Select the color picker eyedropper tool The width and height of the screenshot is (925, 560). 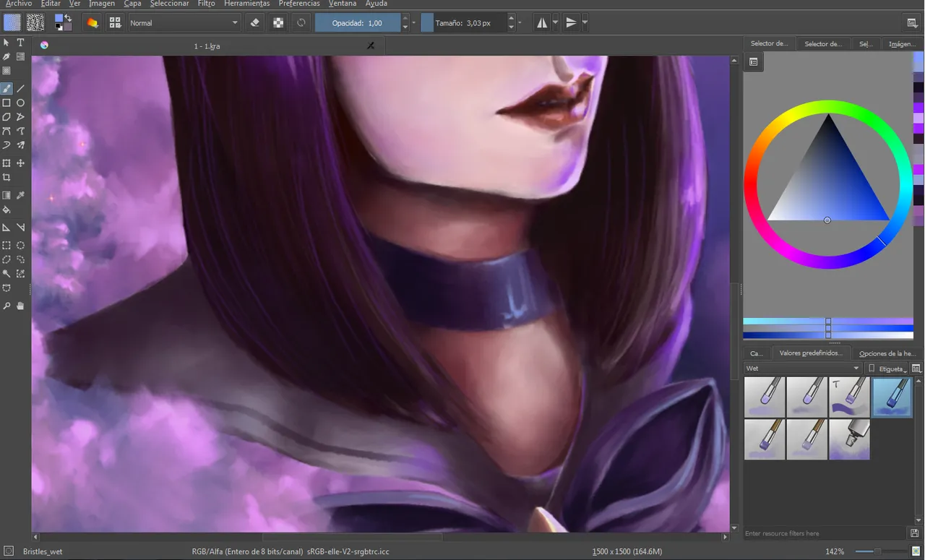click(x=20, y=195)
